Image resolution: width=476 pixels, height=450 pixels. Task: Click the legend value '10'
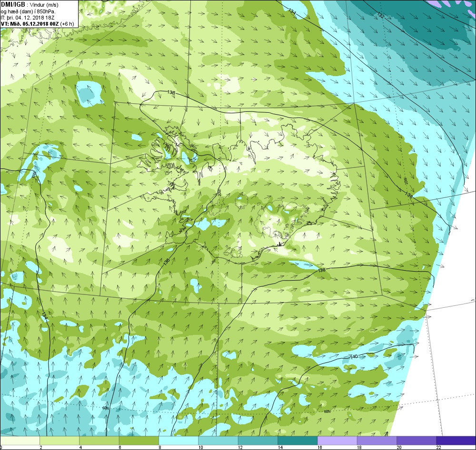[201, 447]
